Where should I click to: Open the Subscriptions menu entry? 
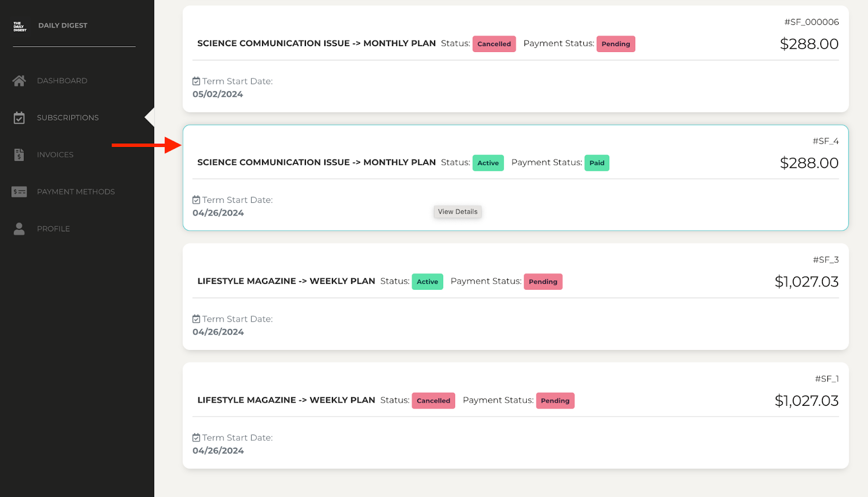pyautogui.click(x=67, y=117)
